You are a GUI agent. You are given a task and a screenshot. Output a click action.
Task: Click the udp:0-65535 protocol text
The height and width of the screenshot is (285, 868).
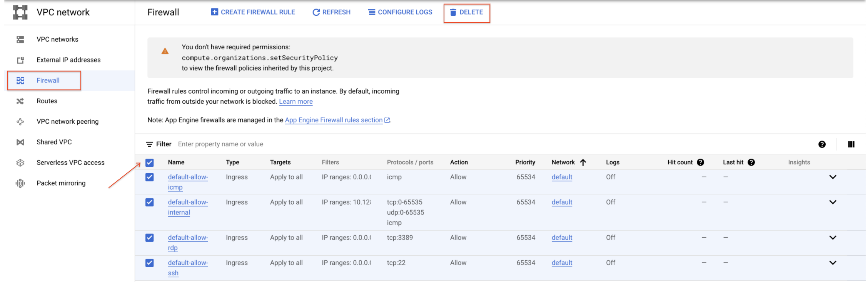406,213
